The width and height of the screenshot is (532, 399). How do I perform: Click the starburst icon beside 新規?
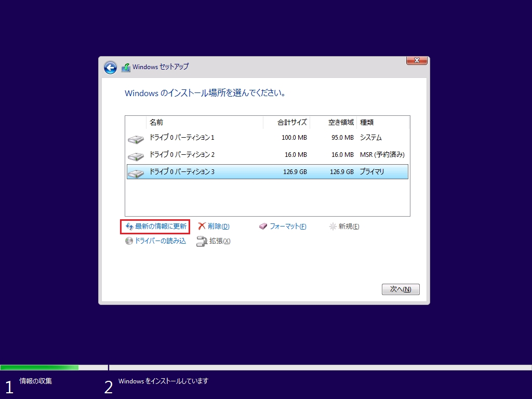(333, 227)
